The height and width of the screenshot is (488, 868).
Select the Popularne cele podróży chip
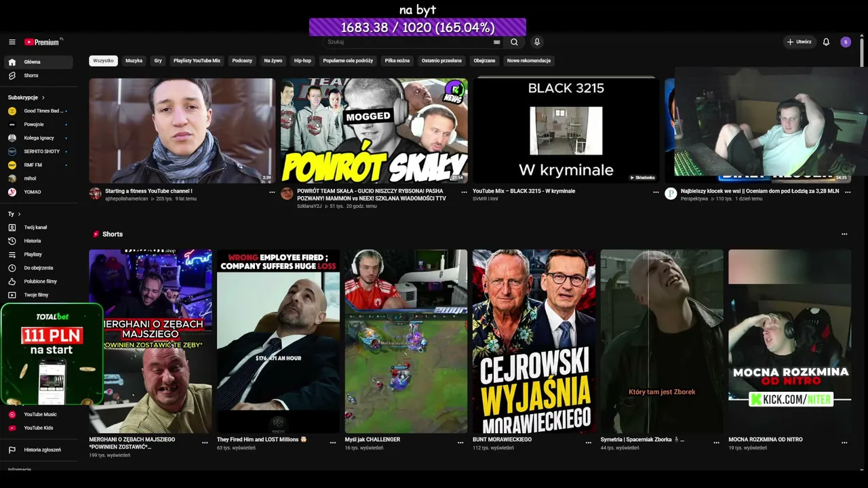[348, 60]
